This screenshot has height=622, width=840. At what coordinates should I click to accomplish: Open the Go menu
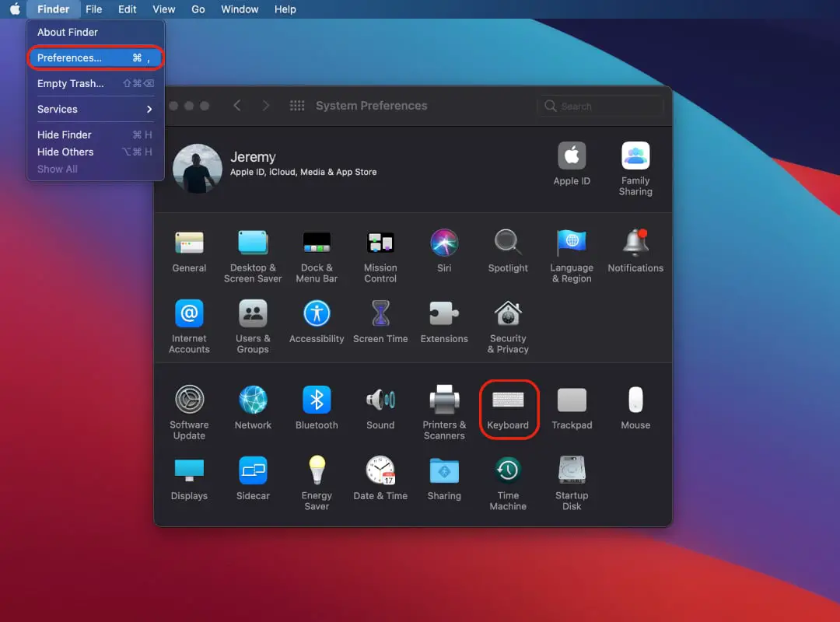coord(198,9)
